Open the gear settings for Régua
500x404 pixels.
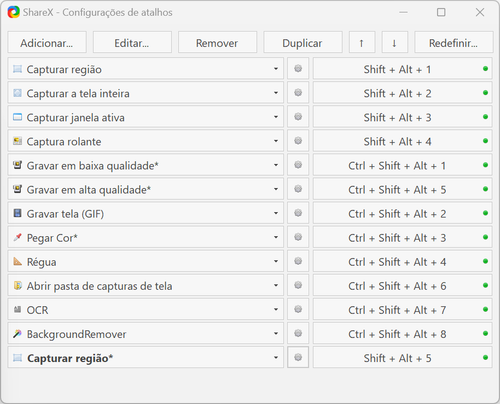298,261
